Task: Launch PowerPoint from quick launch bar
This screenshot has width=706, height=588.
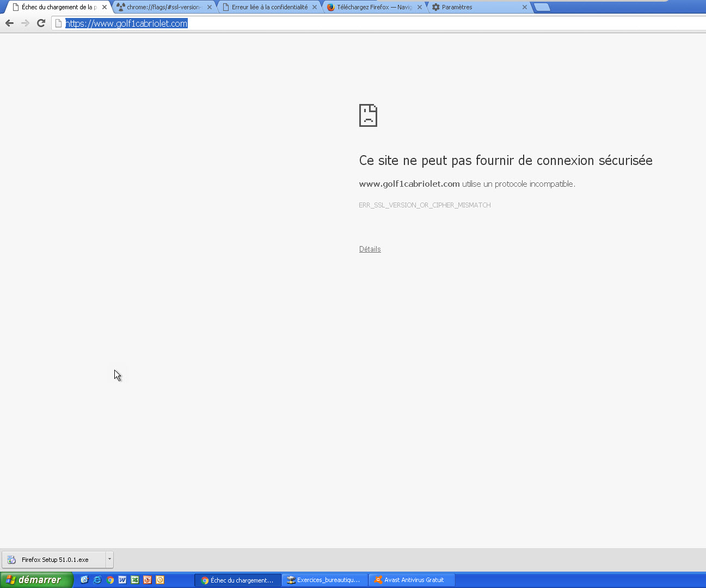Action: (x=148, y=580)
